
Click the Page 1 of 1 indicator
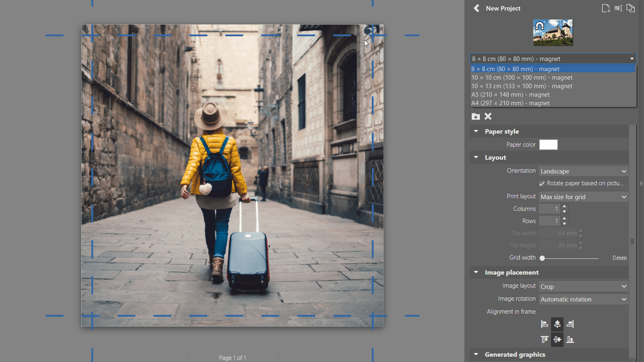pyautogui.click(x=232, y=358)
